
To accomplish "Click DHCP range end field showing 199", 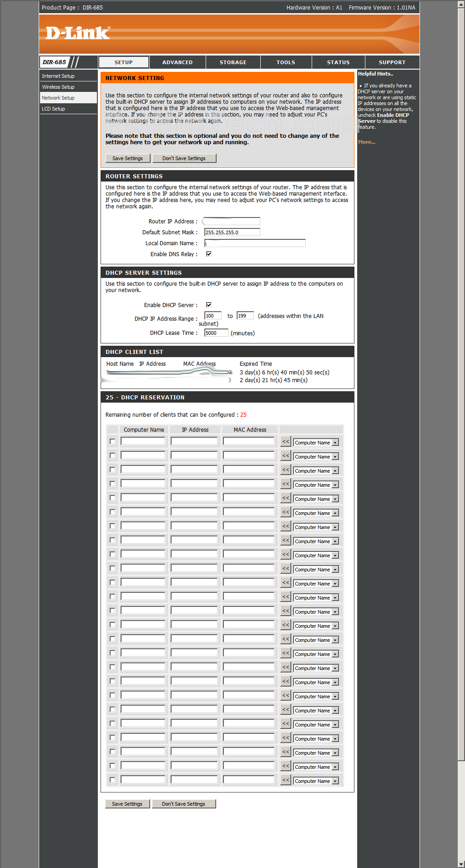I will point(245,316).
